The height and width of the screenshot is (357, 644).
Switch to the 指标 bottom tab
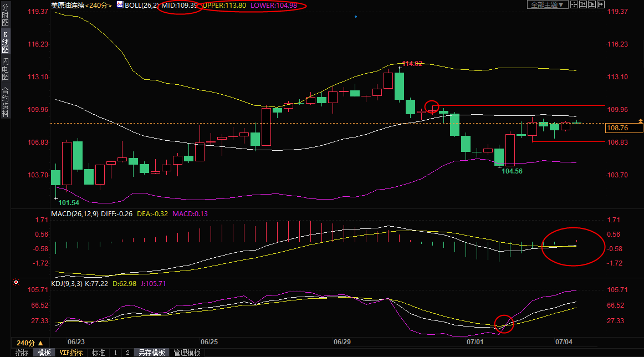click(x=22, y=353)
